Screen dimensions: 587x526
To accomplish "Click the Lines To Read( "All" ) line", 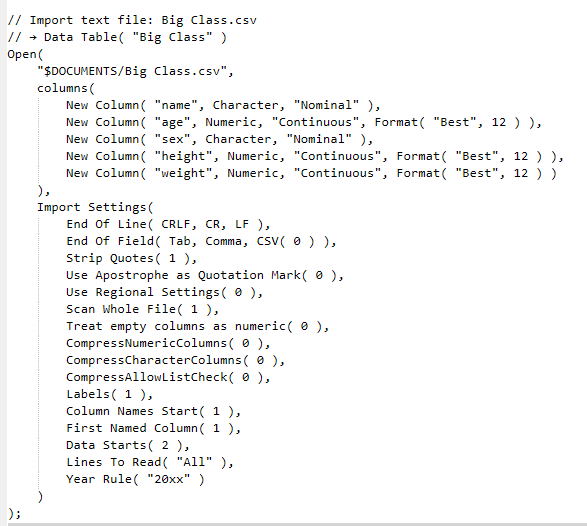I will point(150,462).
